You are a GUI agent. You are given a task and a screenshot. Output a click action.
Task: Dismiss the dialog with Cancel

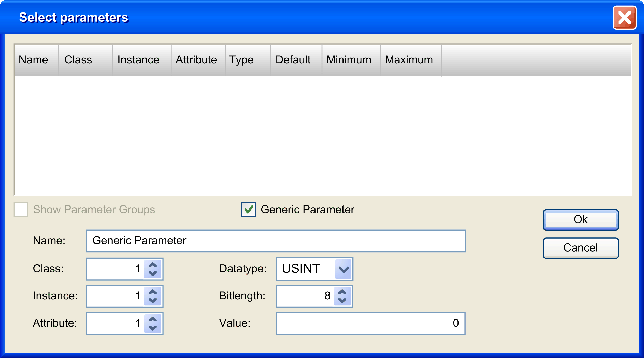click(x=581, y=248)
